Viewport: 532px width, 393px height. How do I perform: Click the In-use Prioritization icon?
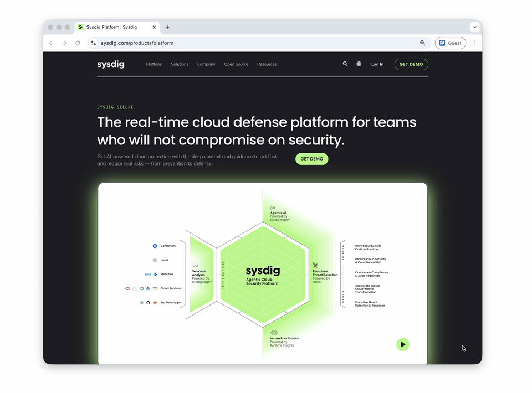coord(274,333)
